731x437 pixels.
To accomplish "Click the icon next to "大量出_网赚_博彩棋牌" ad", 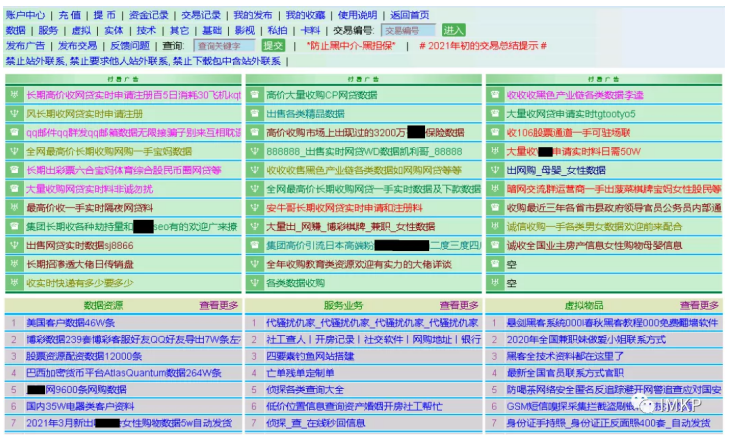I will click(255, 227).
